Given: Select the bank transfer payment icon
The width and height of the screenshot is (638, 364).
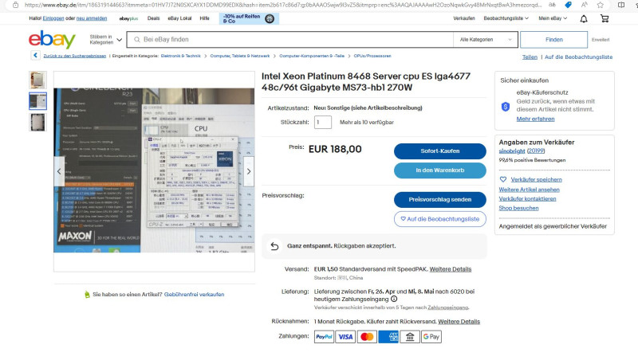Looking at the screenshot, I should pos(410,337).
